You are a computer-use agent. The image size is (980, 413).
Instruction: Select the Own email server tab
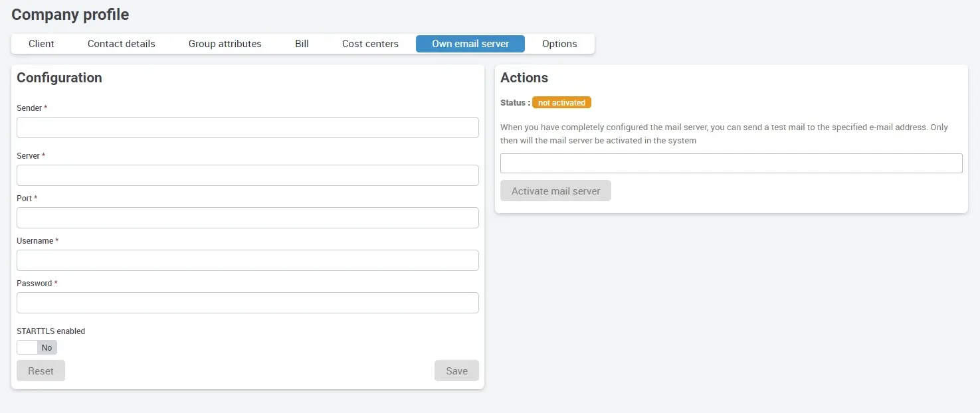[470, 44]
